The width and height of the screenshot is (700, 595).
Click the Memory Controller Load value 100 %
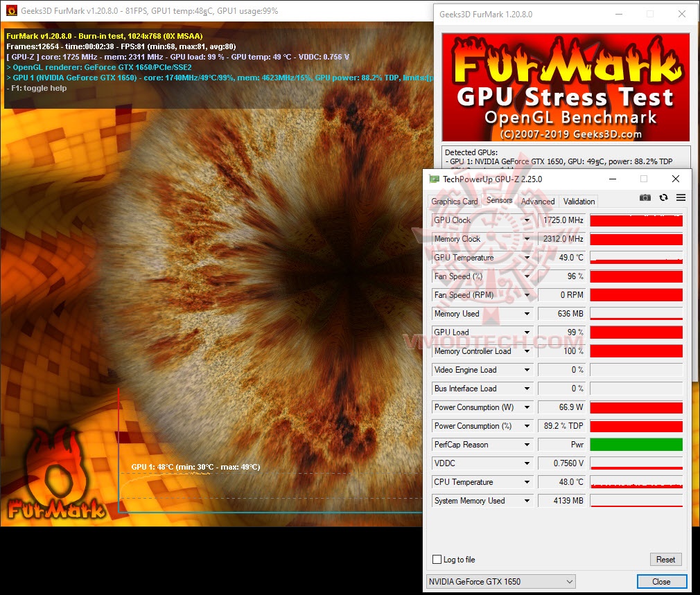(563, 351)
